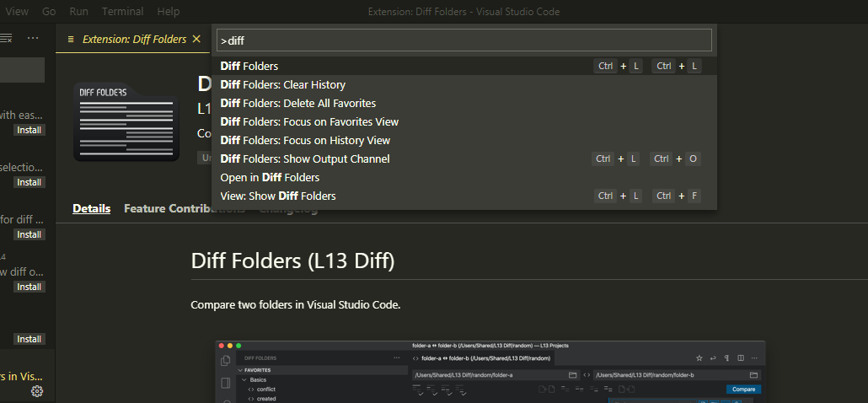The width and height of the screenshot is (868, 403).
Task: Switch to the Details tab
Action: pyautogui.click(x=91, y=209)
